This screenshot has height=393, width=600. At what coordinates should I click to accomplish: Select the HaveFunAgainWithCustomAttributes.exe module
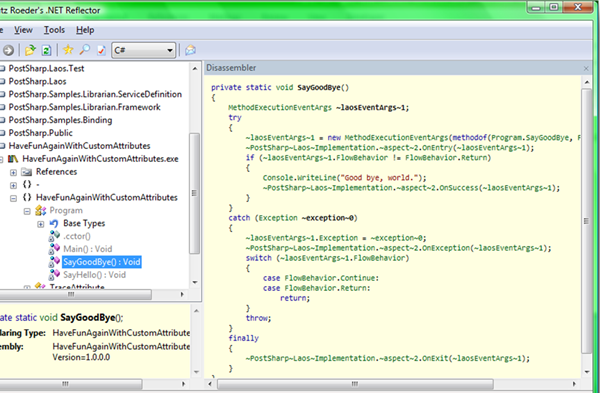[x=100, y=159]
